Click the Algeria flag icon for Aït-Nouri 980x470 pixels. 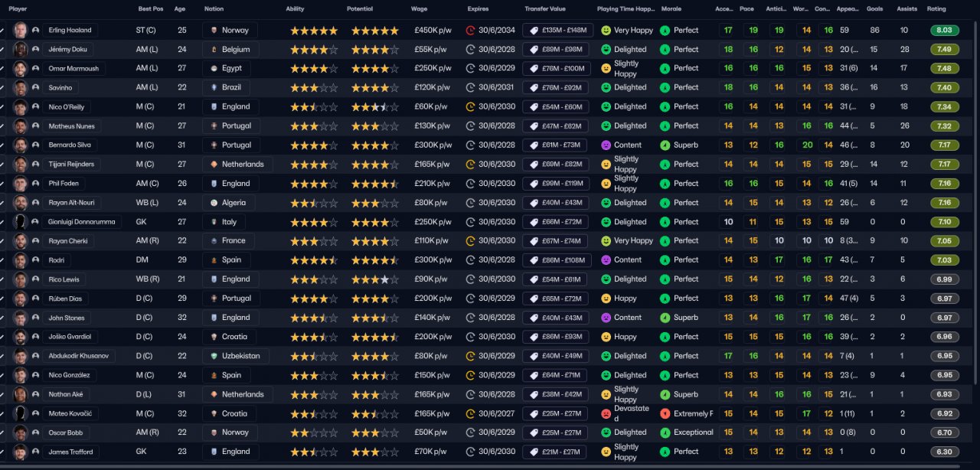(x=214, y=203)
